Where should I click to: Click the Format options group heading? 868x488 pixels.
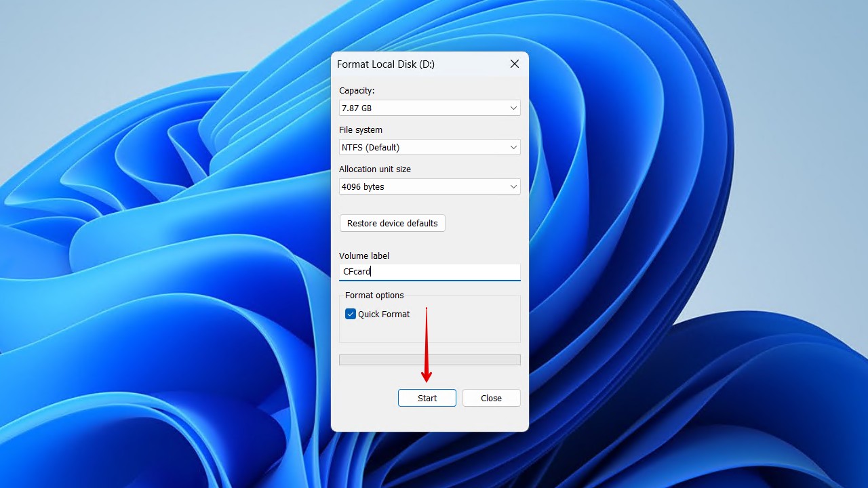tap(374, 295)
